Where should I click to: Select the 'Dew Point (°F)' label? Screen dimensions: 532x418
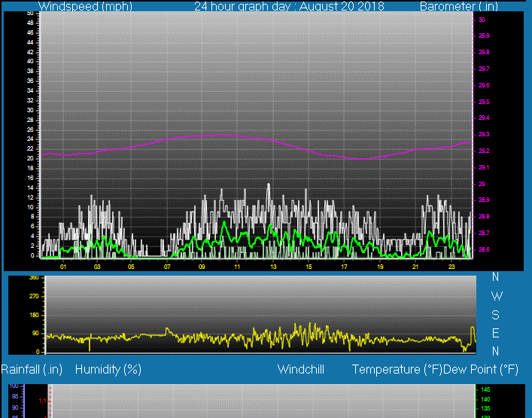pyautogui.click(x=481, y=370)
